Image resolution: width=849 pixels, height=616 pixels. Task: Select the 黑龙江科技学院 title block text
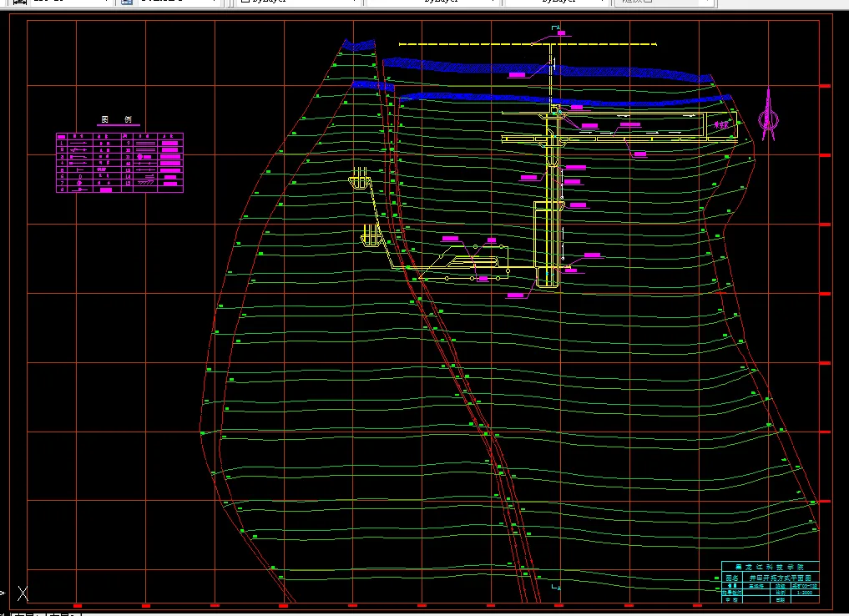pos(770,567)
